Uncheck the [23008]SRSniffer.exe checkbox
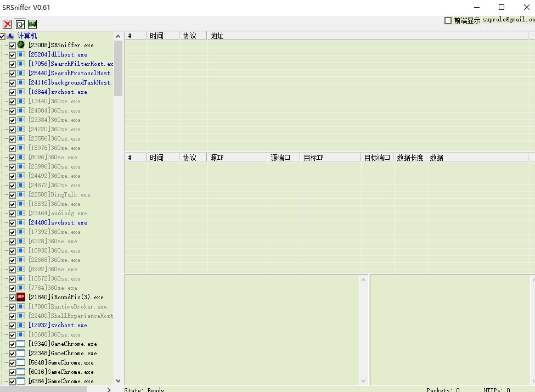535x392 pixels. tap(12, 46)
